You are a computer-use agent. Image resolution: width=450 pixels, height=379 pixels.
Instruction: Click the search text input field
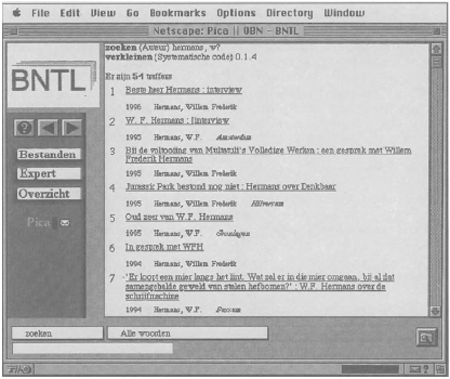tap(92, 349)
